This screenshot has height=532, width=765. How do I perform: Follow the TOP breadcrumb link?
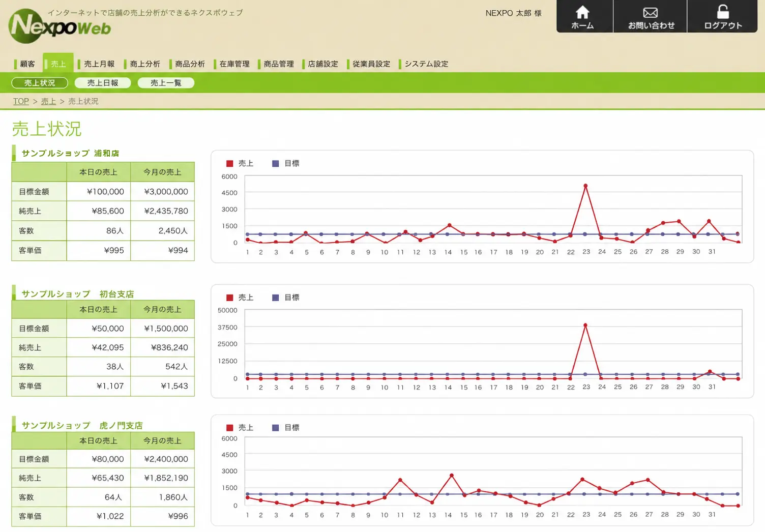(21, 101)
